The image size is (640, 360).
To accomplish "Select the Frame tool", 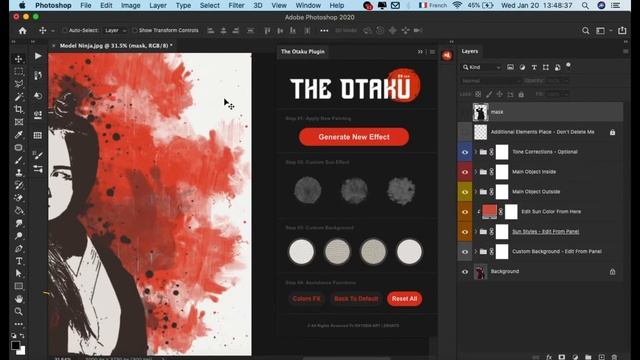I will coord(18,122).
